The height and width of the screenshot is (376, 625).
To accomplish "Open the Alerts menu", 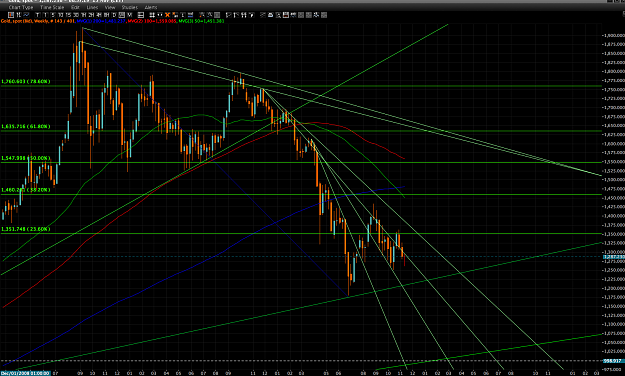I will [x=151, y=8].
